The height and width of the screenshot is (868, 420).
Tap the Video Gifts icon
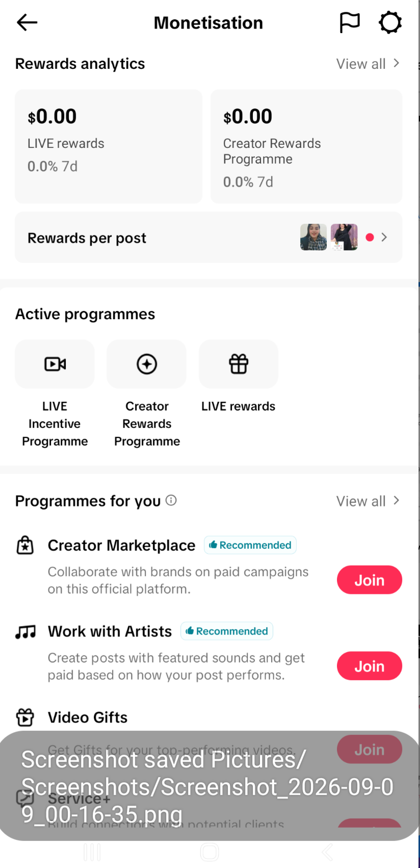pos(25,718)
